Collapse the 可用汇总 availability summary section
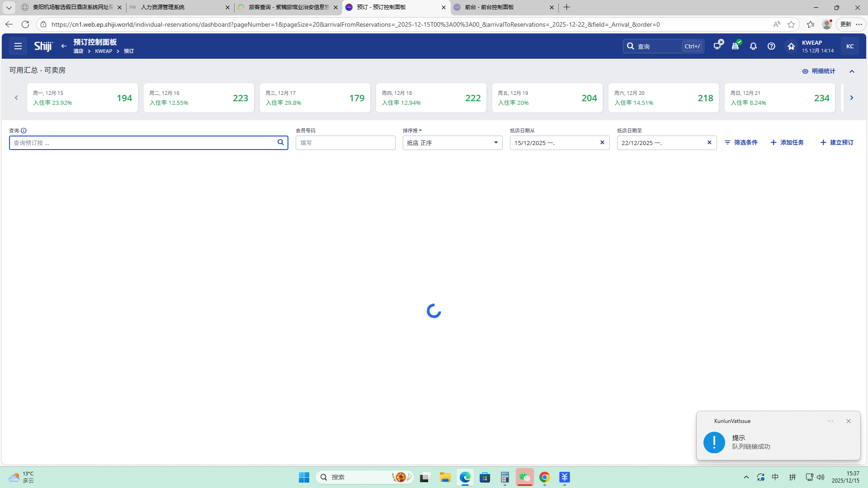The height and width of the screenshot is (488, 868). pyautogui.click(x=852, y=71)
